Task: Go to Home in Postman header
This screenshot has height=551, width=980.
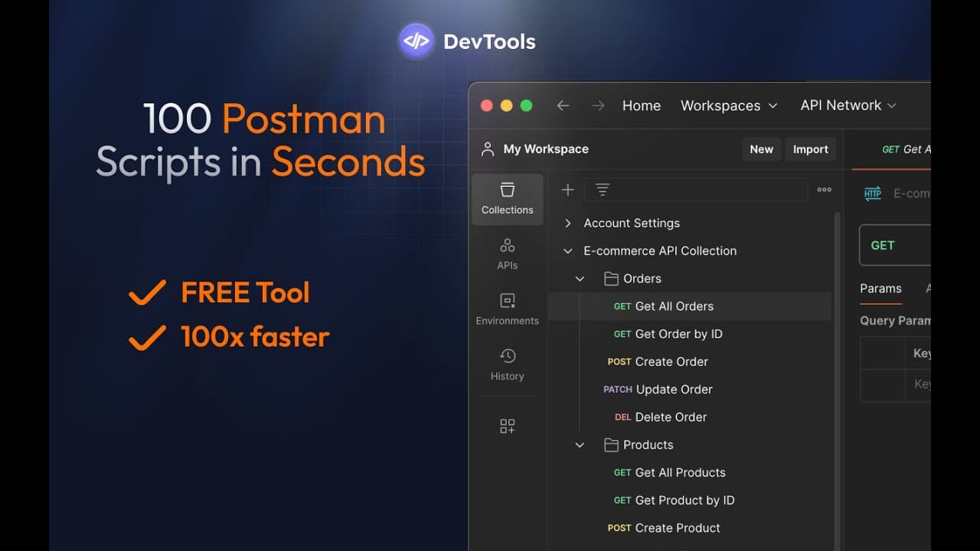Action: [642, 106]
